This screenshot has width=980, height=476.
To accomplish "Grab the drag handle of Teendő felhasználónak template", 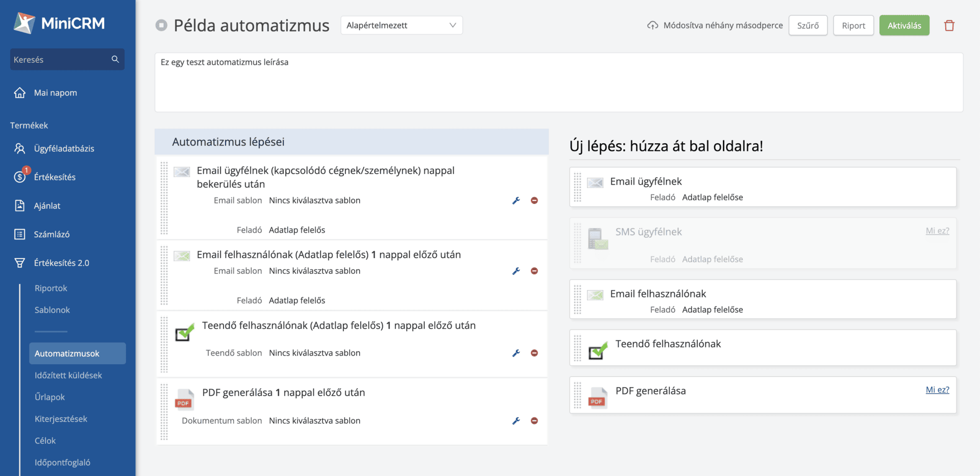I will [x=577, y=348].
